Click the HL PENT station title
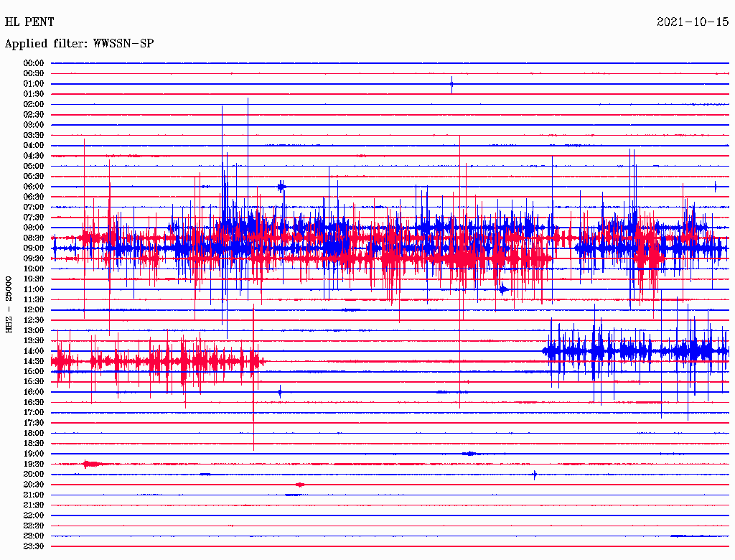This screenshot has width=735, height=560. pos(29,22)
